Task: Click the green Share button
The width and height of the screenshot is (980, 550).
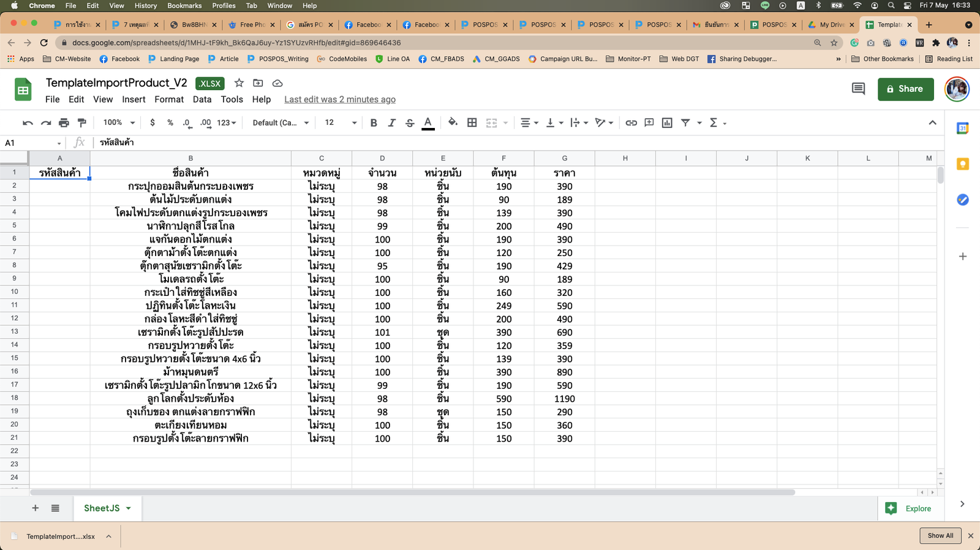Action: click(905, 89)
